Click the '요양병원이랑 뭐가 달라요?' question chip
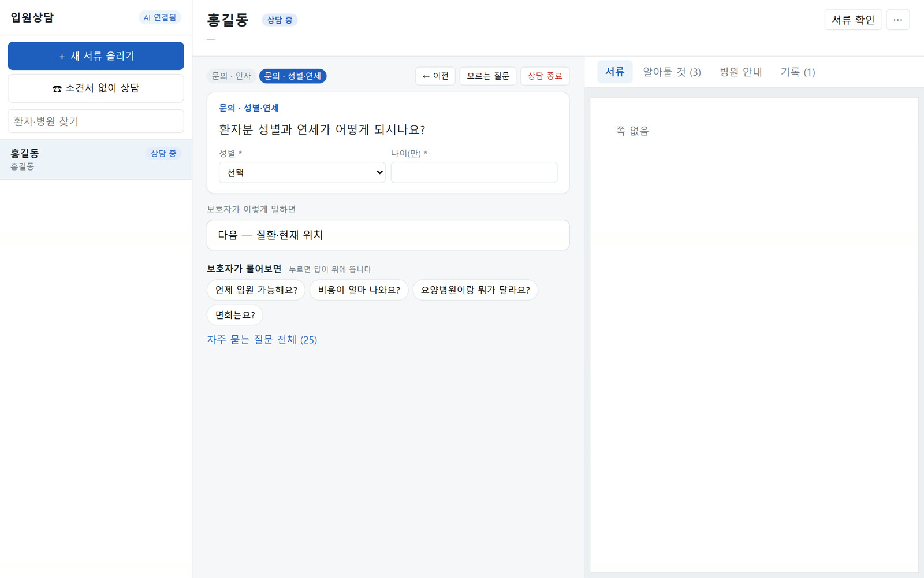Image resolution: width=924 pixels, height=578 pixels. point(475,290)
